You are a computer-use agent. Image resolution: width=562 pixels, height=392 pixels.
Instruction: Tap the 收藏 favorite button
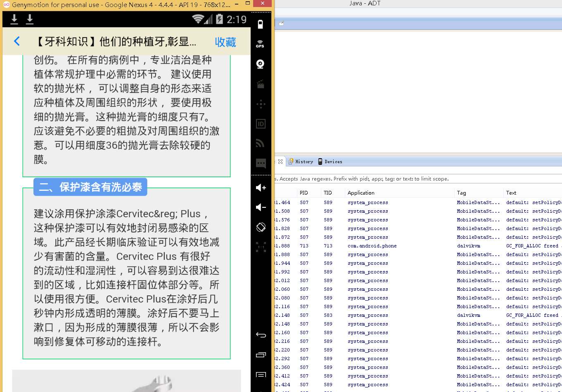point(225,42)
